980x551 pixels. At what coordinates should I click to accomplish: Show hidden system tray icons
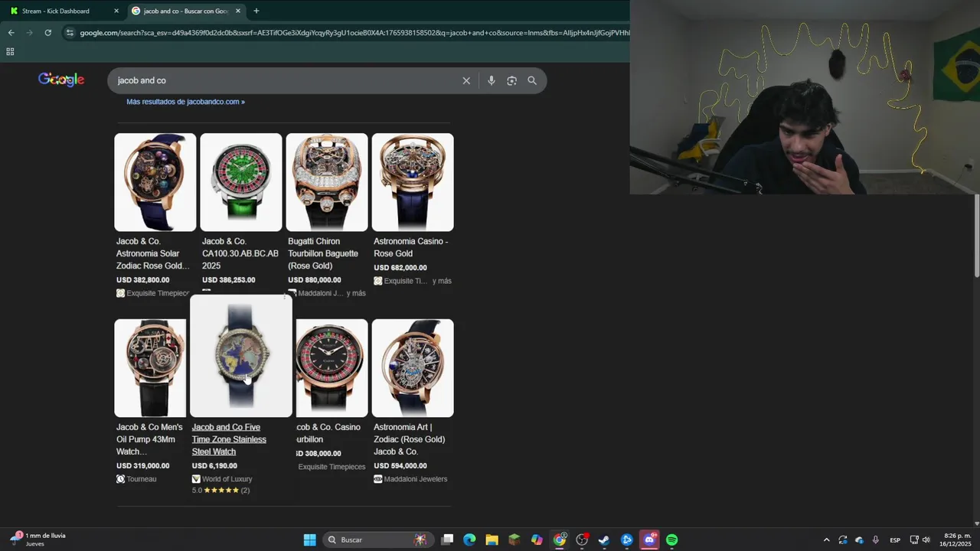(x=826, y=540)
